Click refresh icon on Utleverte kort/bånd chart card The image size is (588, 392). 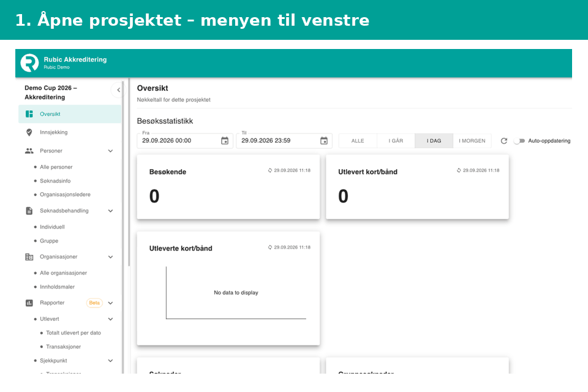(270, 247)
